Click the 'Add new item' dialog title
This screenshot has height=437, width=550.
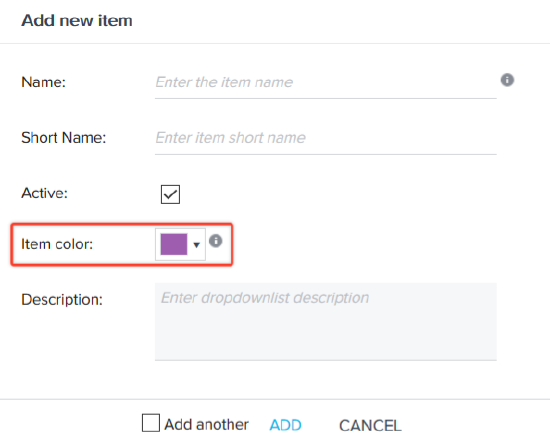(x=77, y=20)
